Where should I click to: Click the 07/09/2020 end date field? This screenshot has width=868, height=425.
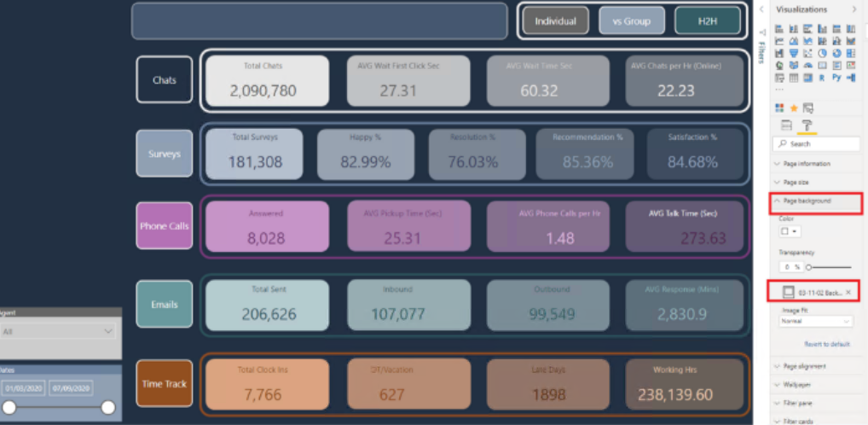tap(70, 387)
